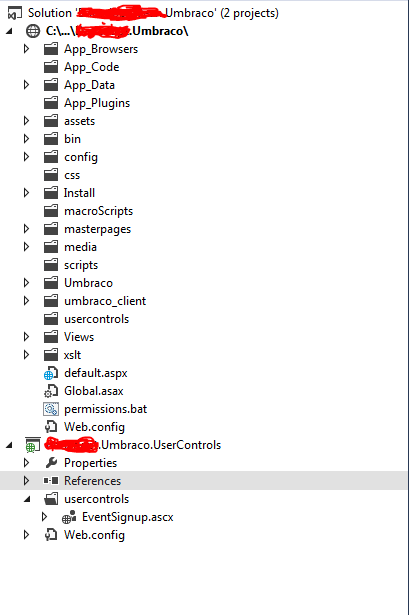Click the Umbraco.UserControls project icon
Screen dimensions: 409x615
tap(33, 445)
